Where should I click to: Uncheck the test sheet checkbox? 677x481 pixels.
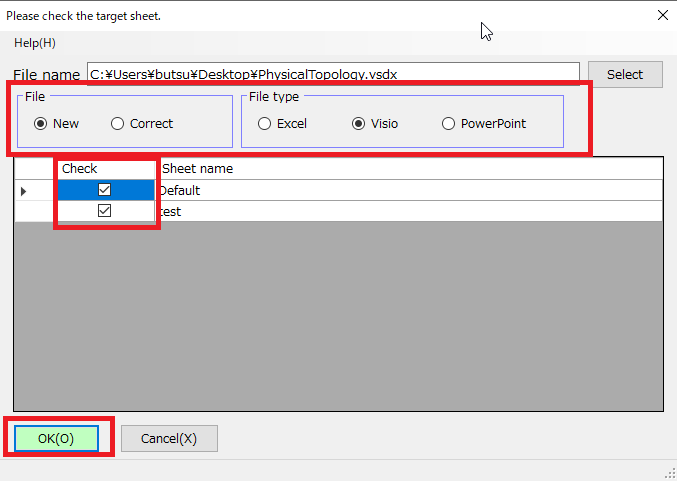(x=104, y=211)
